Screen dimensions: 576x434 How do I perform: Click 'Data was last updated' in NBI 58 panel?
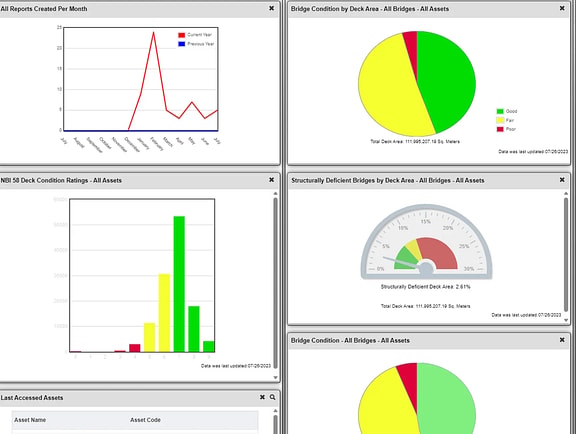coord(236,366)
